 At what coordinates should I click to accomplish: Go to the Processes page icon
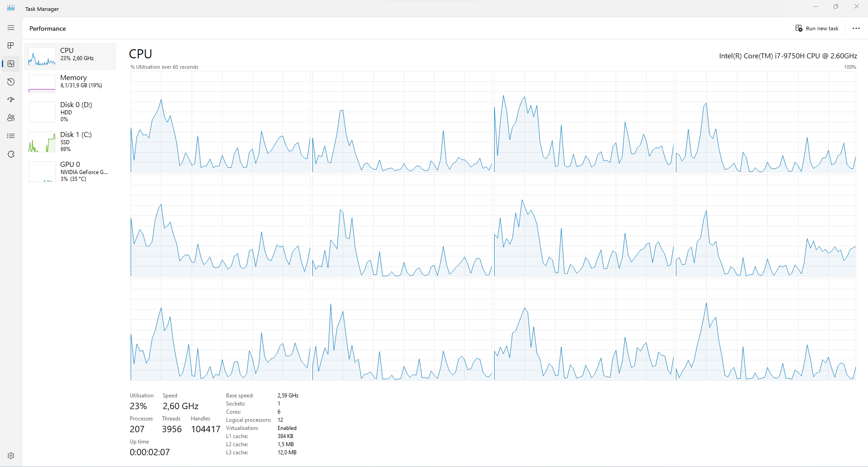point(11,46)
